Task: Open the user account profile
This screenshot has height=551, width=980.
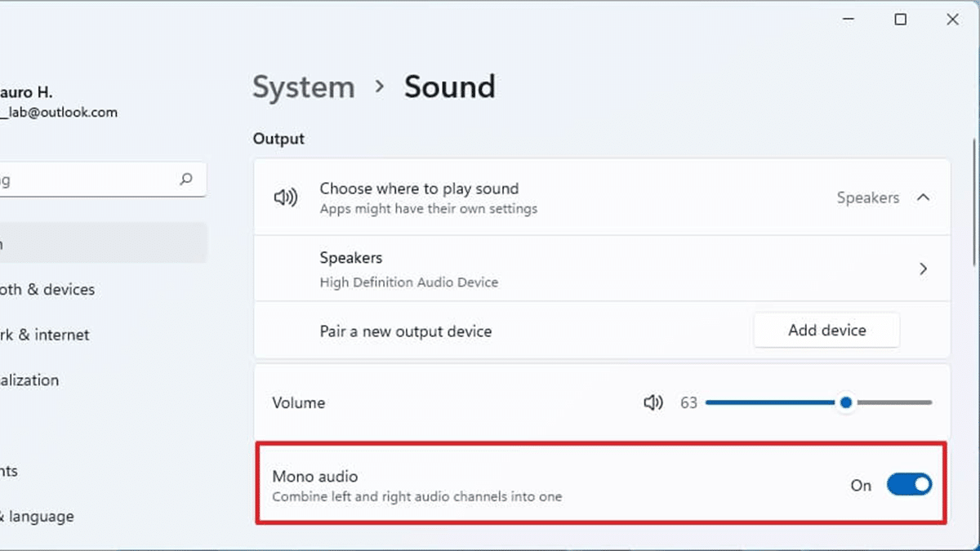Action: point(57,102)
